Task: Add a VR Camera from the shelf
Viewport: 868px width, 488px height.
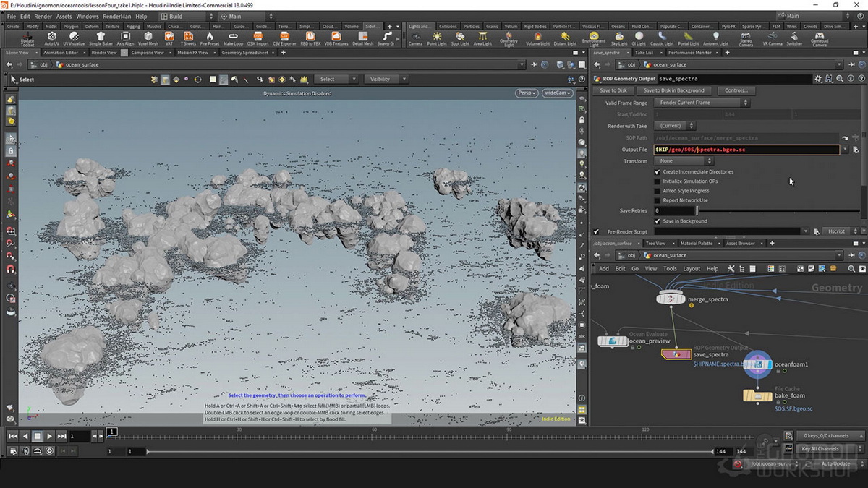Action: coord(773,38)
